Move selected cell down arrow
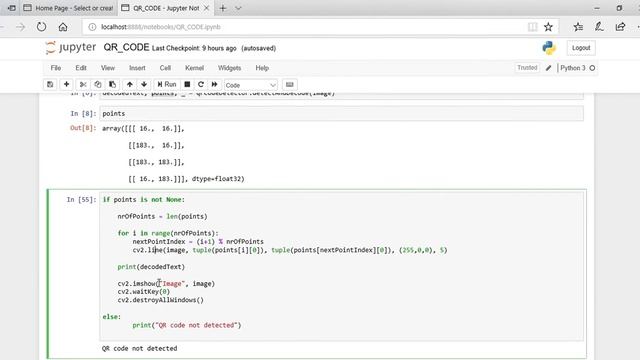Screen dimensions: 640x360 point(144,84)
